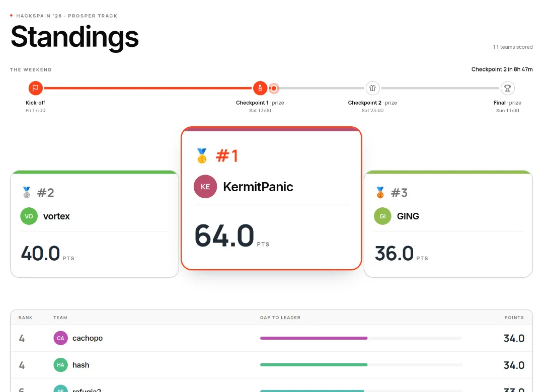Click the TEAM column header
Viewport: 551px width, 392px height.
coord(60,318)
